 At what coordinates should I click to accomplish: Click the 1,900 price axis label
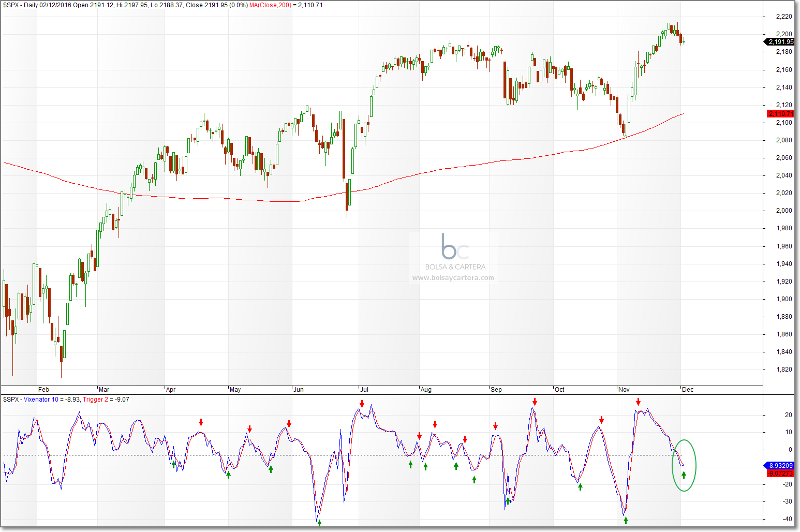[x=784, y=299]
